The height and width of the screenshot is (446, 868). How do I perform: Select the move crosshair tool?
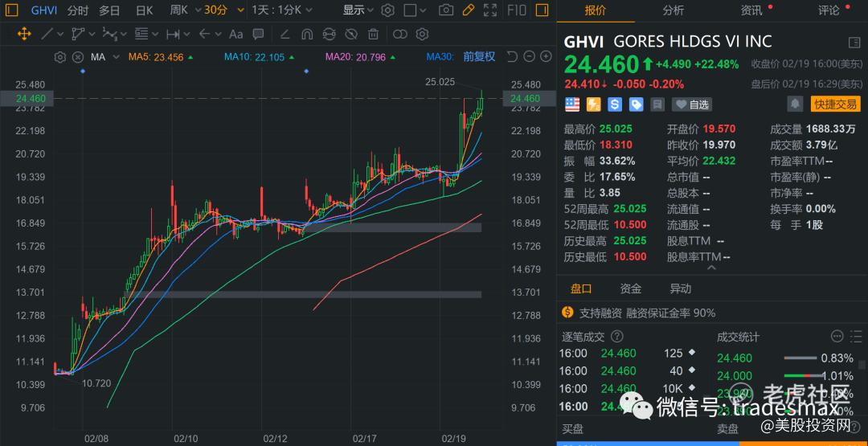click(x=24, y=35)
